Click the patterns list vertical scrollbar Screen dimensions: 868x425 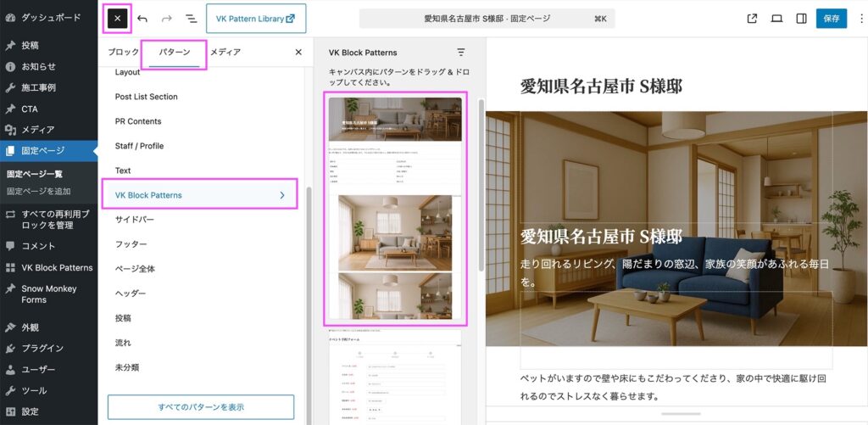point(482,185)
